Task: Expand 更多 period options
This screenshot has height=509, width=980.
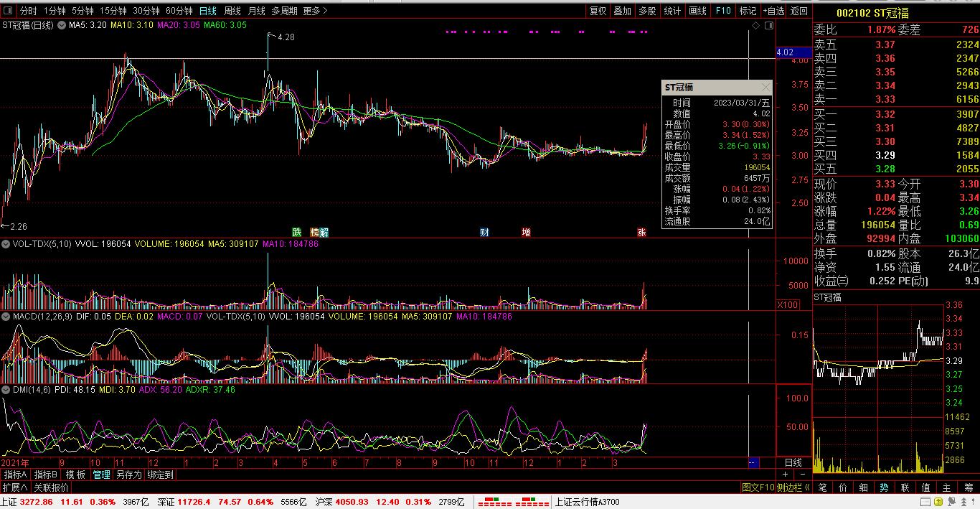Action: [x=315, y=11]
